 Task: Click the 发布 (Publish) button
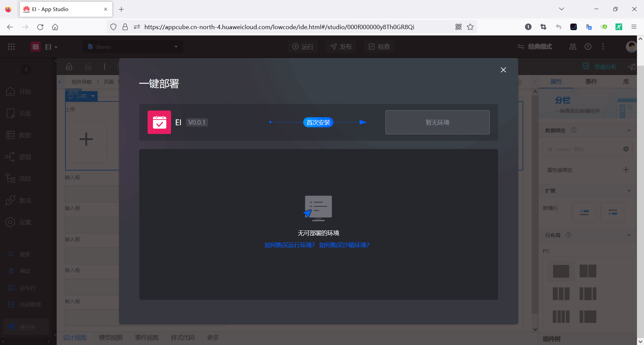341,47
